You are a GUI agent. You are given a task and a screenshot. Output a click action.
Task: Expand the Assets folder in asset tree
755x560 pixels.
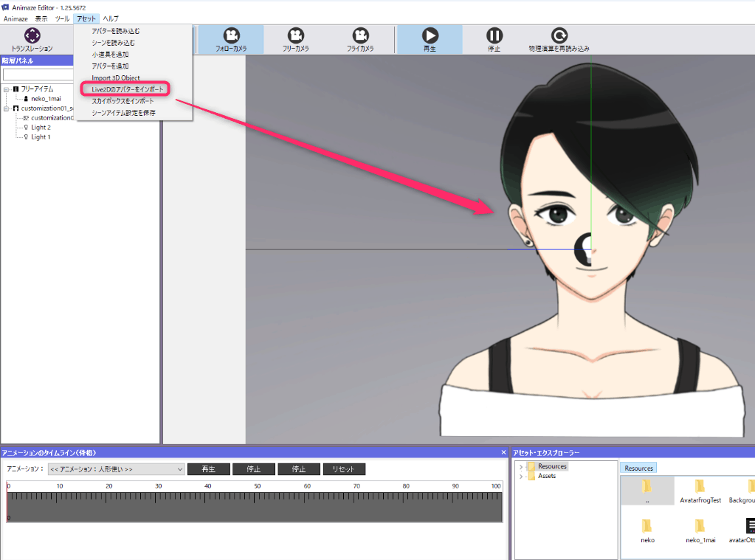coord(521,476)
